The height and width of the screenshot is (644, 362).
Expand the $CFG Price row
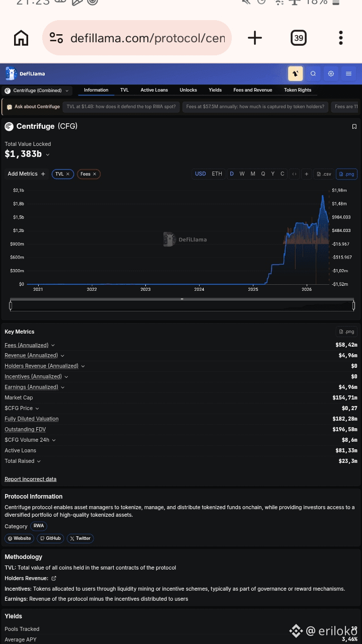(22, 409)
